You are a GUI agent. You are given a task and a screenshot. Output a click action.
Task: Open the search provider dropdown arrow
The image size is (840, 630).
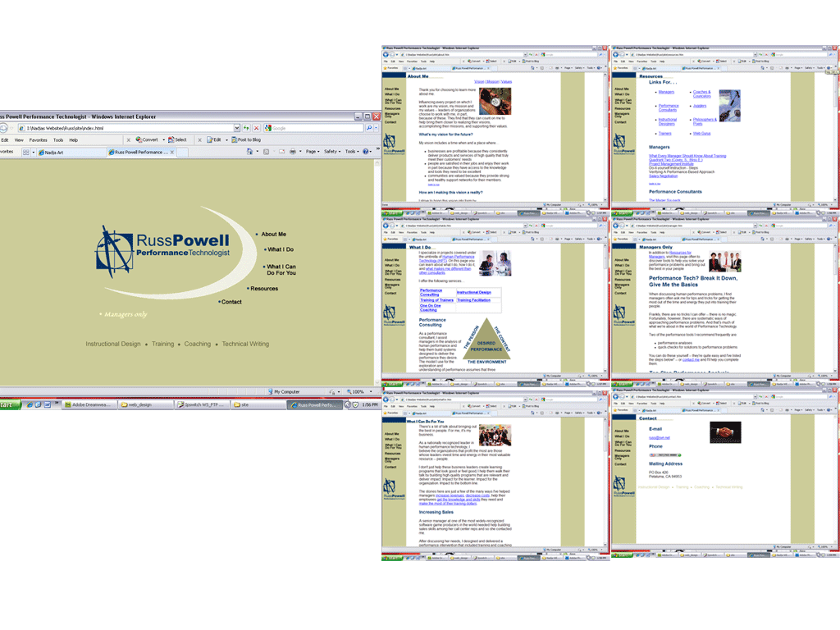(376, 128)
